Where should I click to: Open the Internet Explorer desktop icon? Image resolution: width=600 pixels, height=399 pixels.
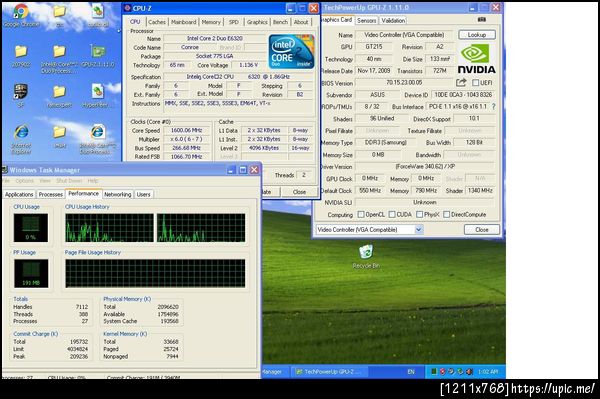click(x=21, y=140)
